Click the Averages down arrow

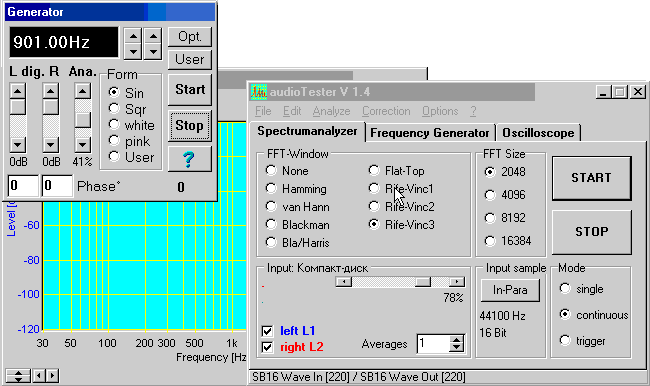coord(456,348)
